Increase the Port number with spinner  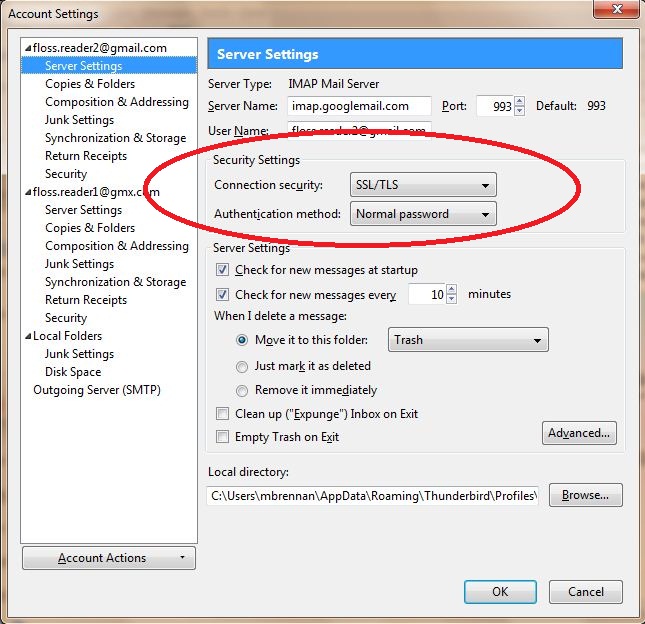click(x=520, y=102)
